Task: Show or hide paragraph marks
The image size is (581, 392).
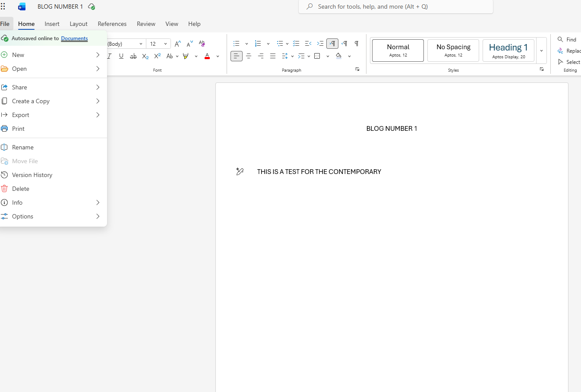Action: pos(357,44)
